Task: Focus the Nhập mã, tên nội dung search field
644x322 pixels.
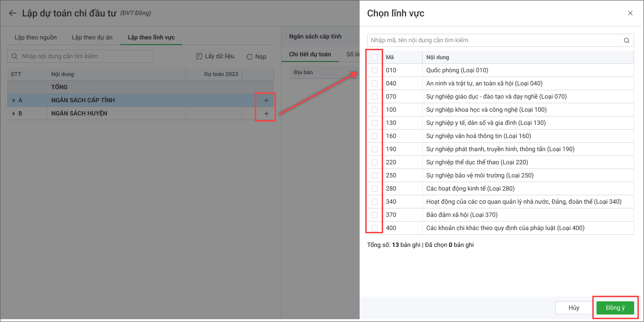Action: click(494, 40)
